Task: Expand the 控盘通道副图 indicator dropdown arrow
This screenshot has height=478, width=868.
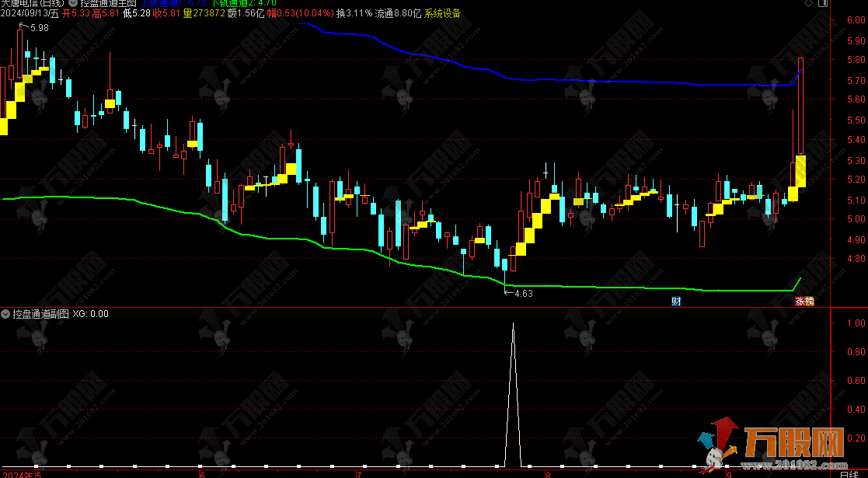Action: click(x=7, y=314)
